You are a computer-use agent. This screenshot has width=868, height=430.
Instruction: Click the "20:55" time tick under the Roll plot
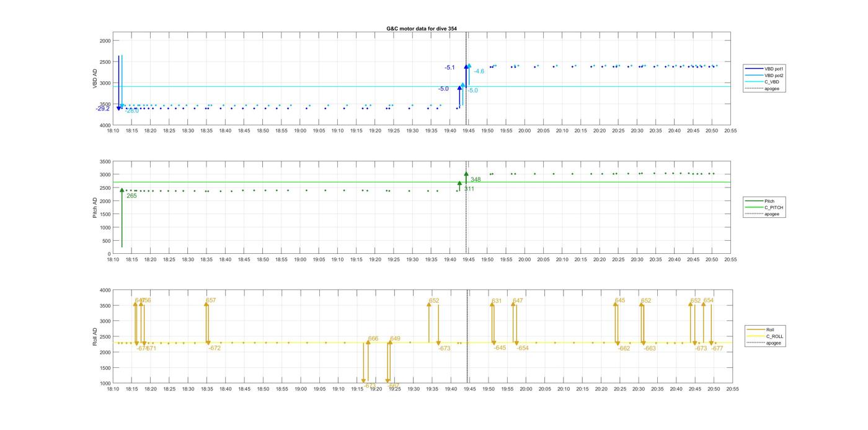[732, 390]
